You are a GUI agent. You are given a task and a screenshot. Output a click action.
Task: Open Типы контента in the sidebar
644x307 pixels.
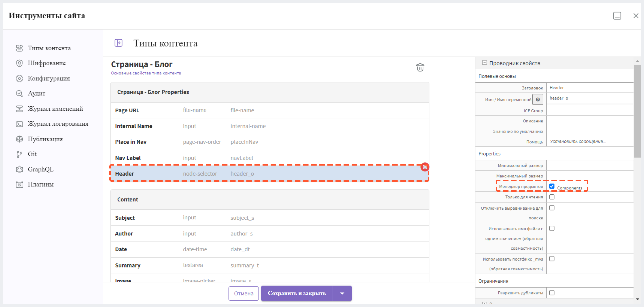pos(49,48)
